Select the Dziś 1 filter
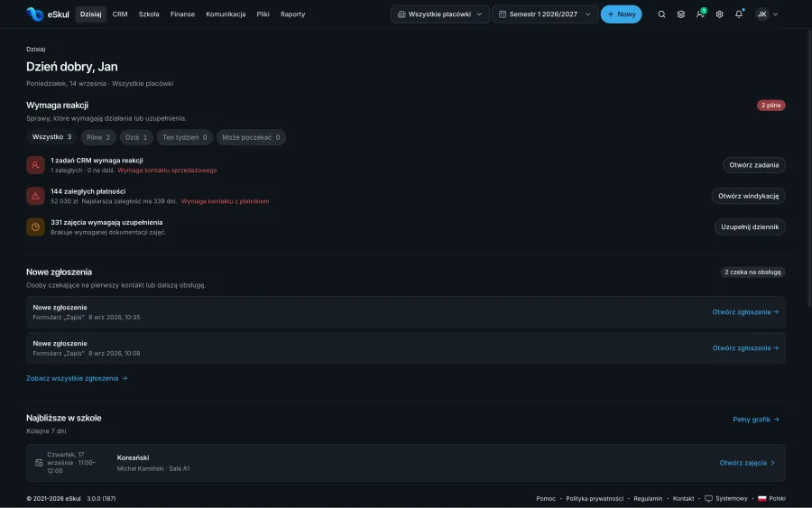812x508 pixels. (x=136, y=137)
